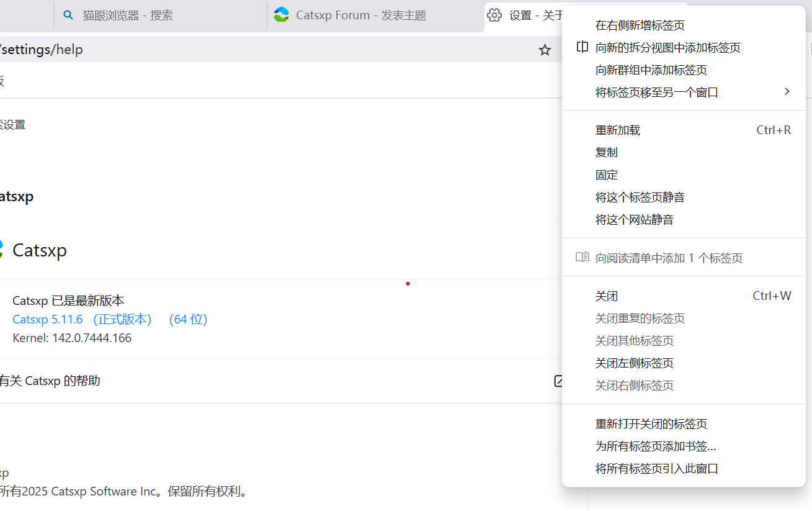The height and width of the screenshot is (511, 812).
Task: Mute the site with 将这个网站静音
Action: click(x=634, y=220)
